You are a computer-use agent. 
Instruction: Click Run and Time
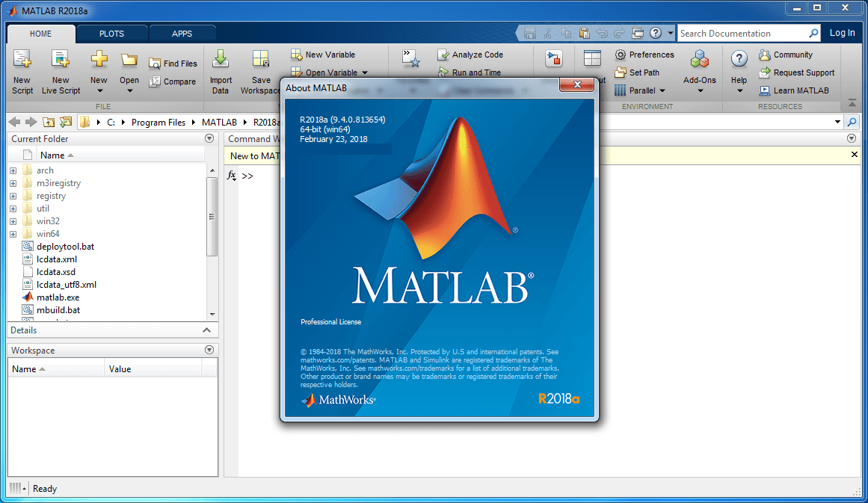pos(470,72)
